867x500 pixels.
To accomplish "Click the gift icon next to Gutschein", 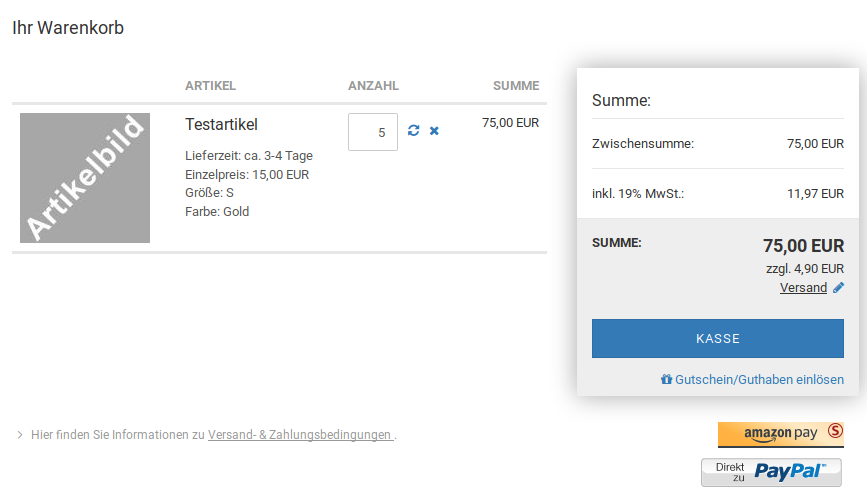I will 666,380.
